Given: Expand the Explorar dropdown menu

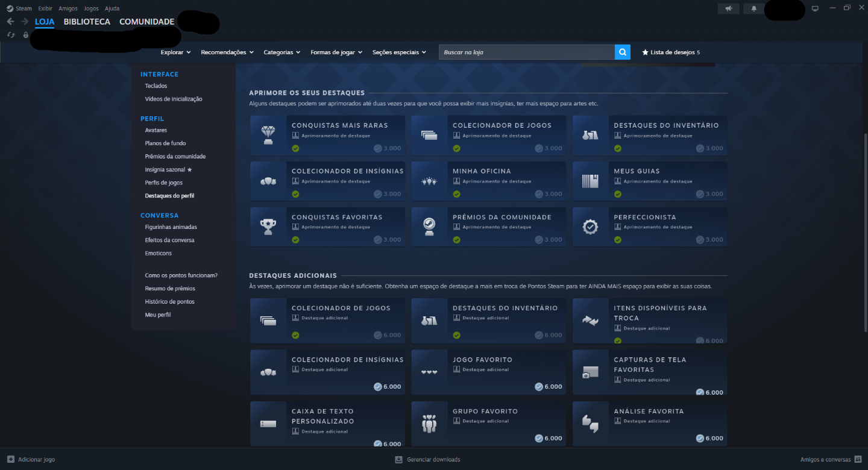Looking at the screenshot, I should pyautogui.click(x=175, y=52).
